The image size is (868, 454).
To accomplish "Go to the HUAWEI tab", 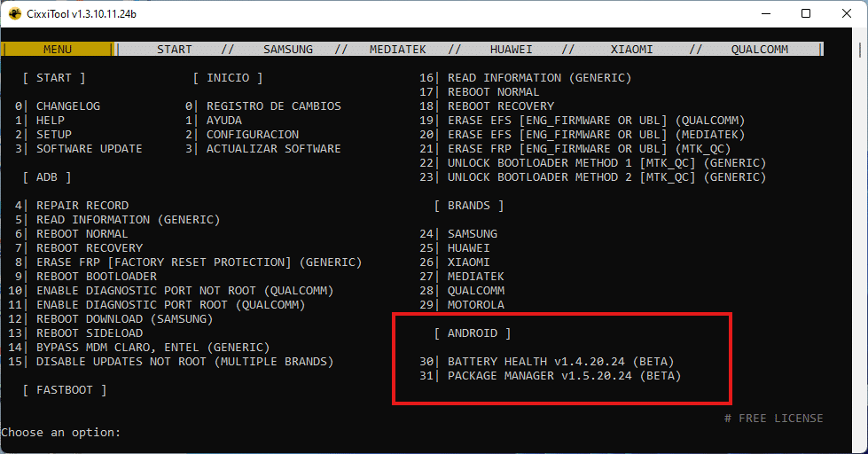I will [512, 50].
